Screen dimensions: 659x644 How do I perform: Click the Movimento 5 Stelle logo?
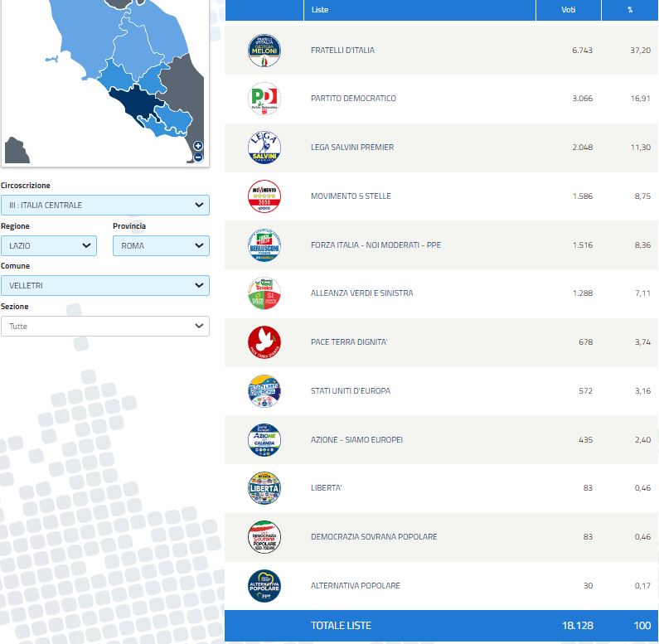pos(264,196)
